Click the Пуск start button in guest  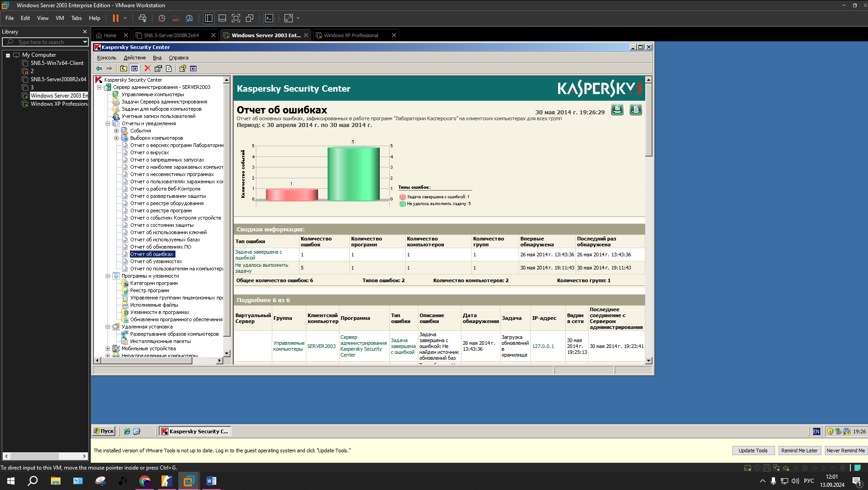tap(104, 431)
